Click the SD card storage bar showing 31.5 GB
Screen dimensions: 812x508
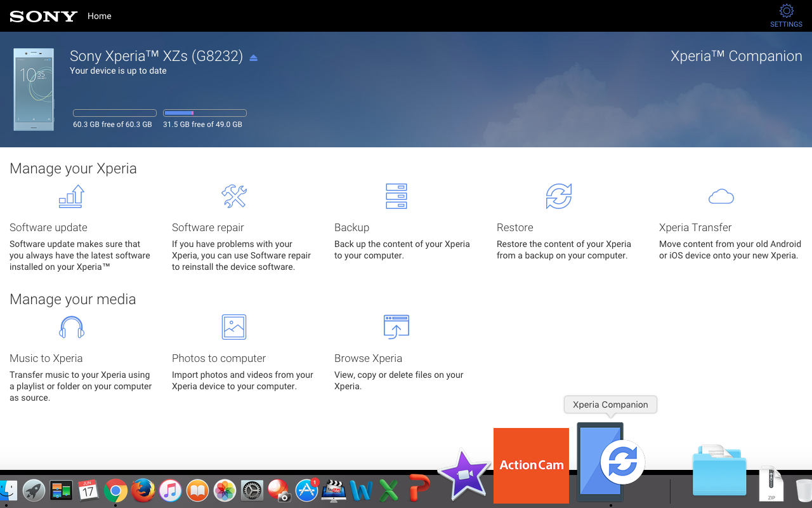coord(205,113)
